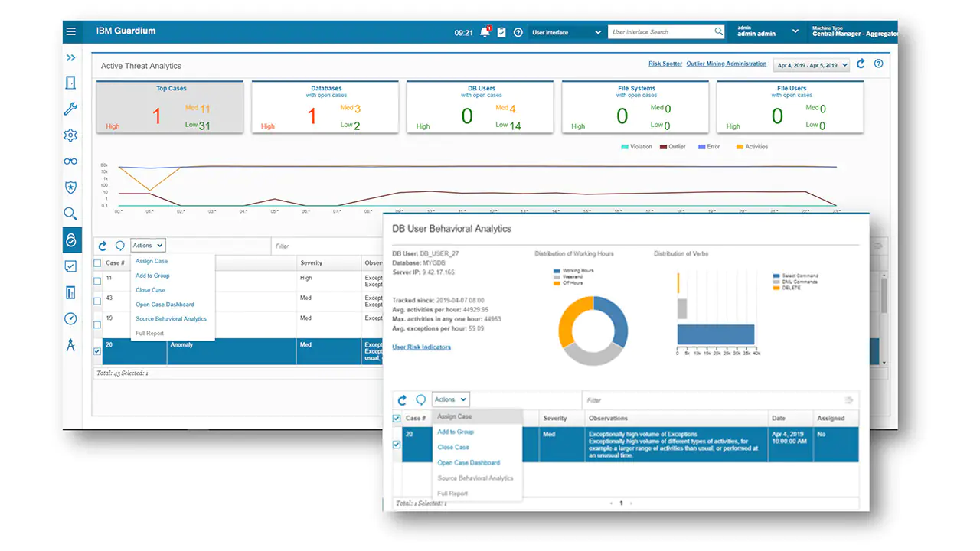The image size is (980, 551).
Task: Open the door icon in sidebar
Action: click(x=70, y=83)
